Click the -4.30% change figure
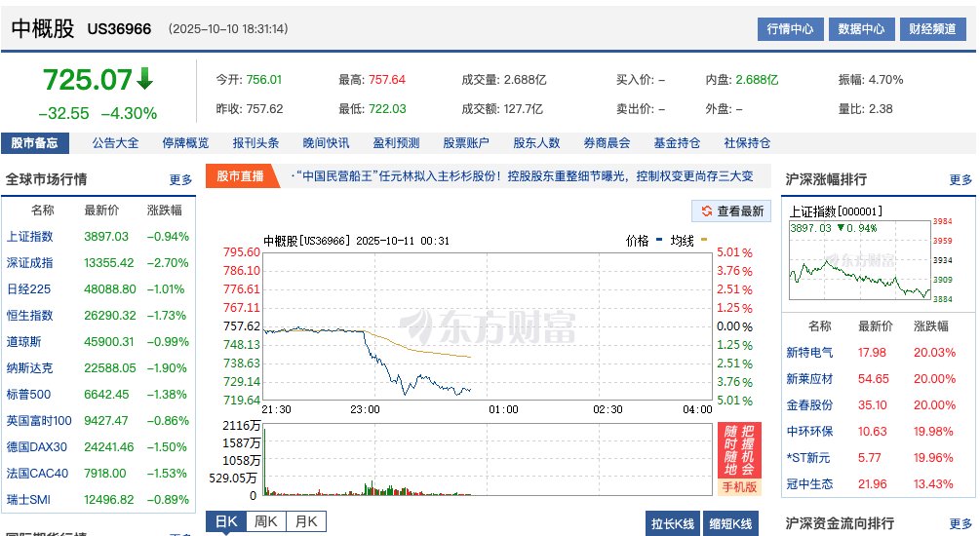The image size is (980, 536). (x=129, y=113)
